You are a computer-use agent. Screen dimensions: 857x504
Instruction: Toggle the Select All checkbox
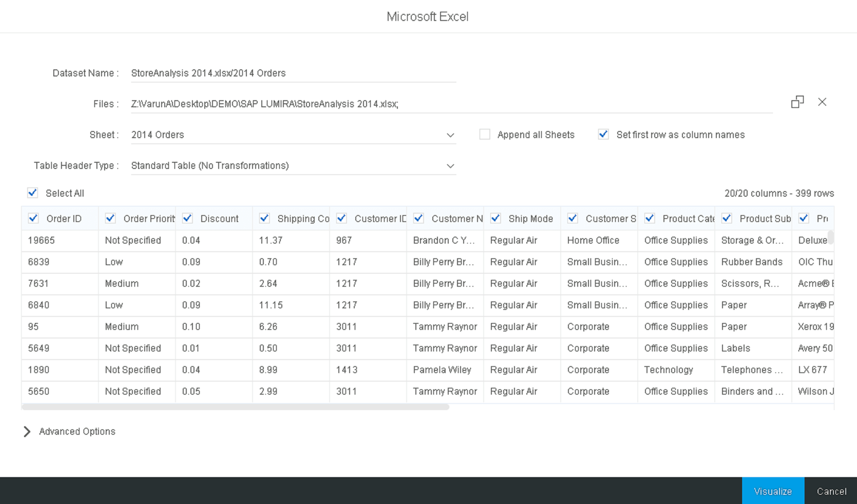click(32, 193)
